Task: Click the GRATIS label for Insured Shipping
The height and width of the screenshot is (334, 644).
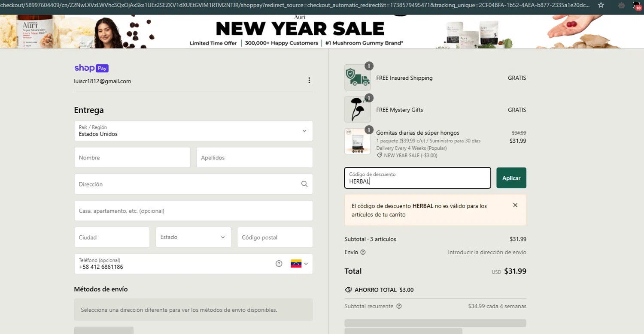Action: 517,78
